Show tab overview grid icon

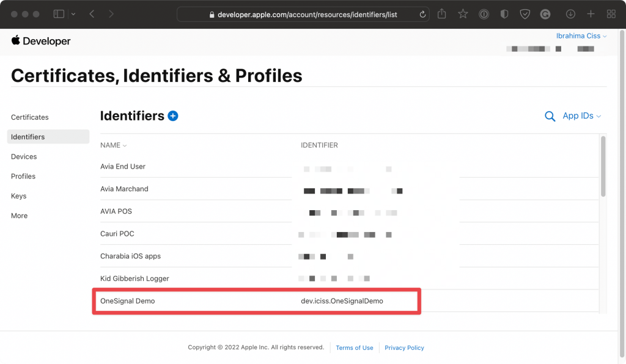click(611, 14)
